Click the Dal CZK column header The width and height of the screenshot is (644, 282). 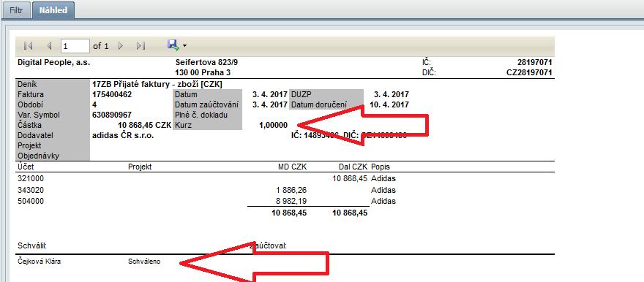click(353, 167)
